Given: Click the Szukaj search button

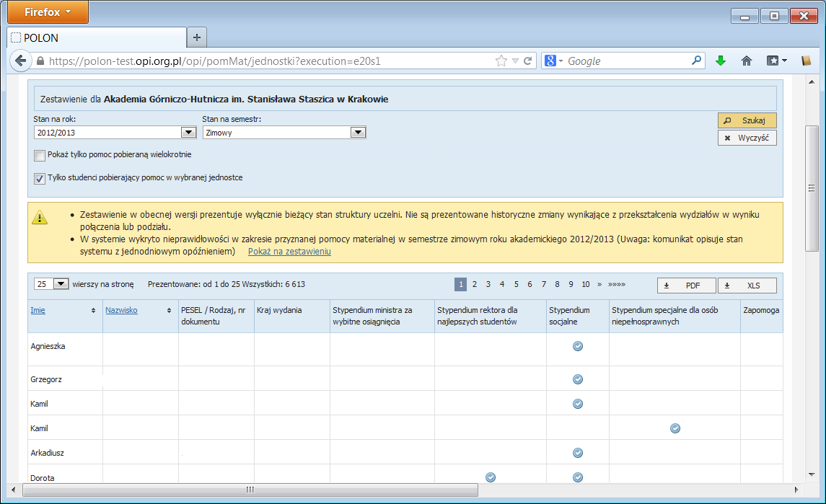Looking at the screenshot, I should pyautogui.click(x=747, y=120).
